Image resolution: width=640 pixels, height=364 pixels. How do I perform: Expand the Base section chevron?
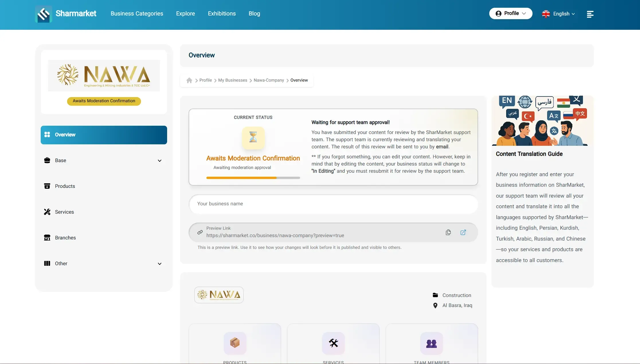point(160,161)
